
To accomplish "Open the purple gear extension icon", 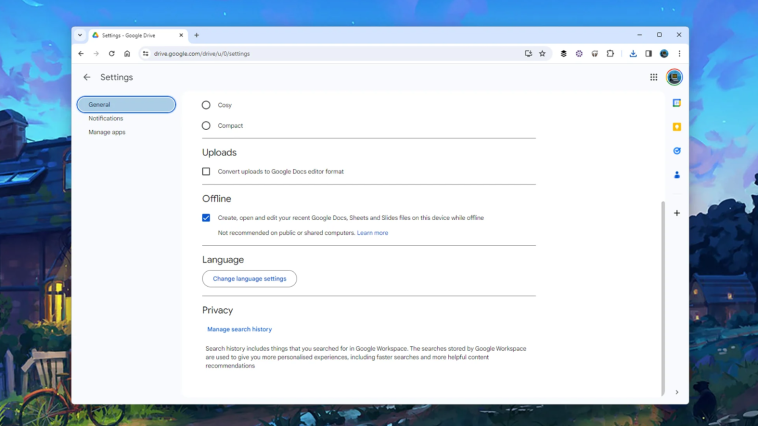I will 579,54.
